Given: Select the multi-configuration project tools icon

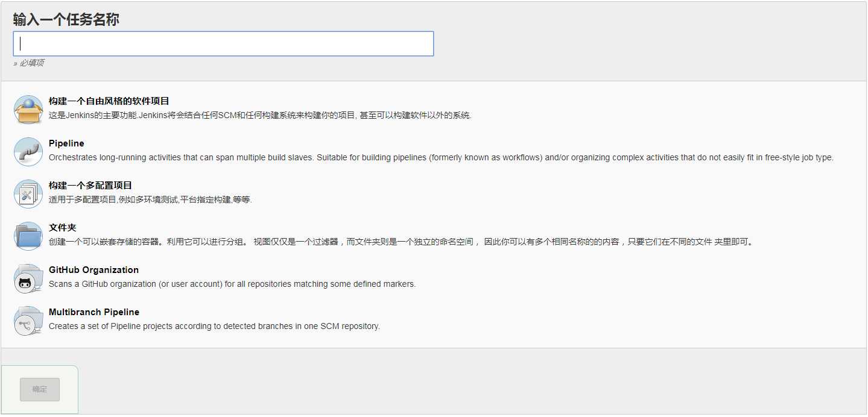Looking at the screenshot, I should 28,193.
